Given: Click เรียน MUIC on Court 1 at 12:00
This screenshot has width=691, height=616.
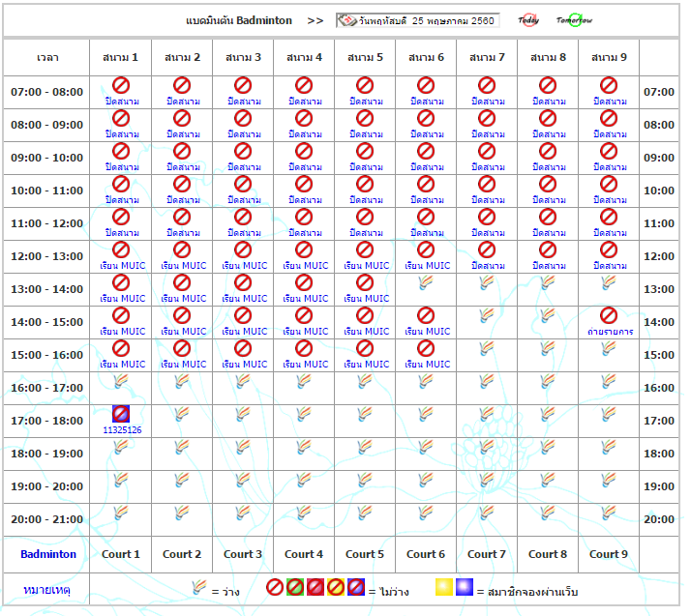Looking at the screenshot, I should click(x=123, y=266).
